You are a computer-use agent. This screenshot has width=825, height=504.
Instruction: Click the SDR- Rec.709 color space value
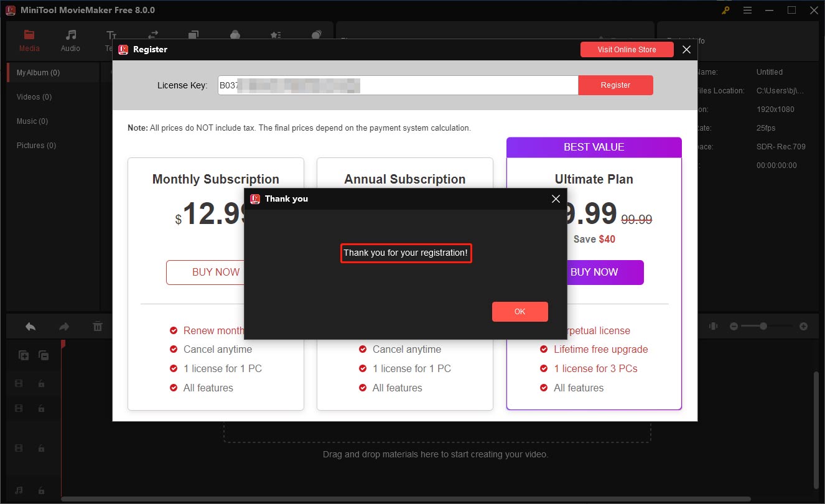(781, 147)
